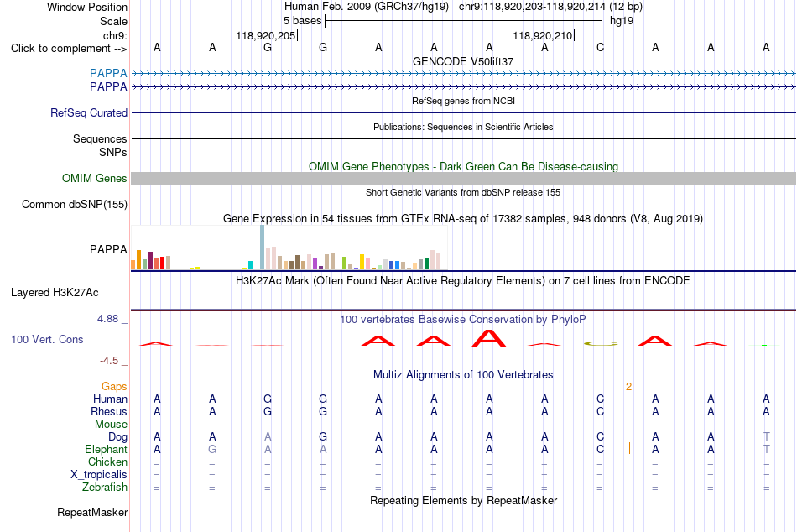Click the Sequences track label
This screenshot has width=797, height=532.
100,138
